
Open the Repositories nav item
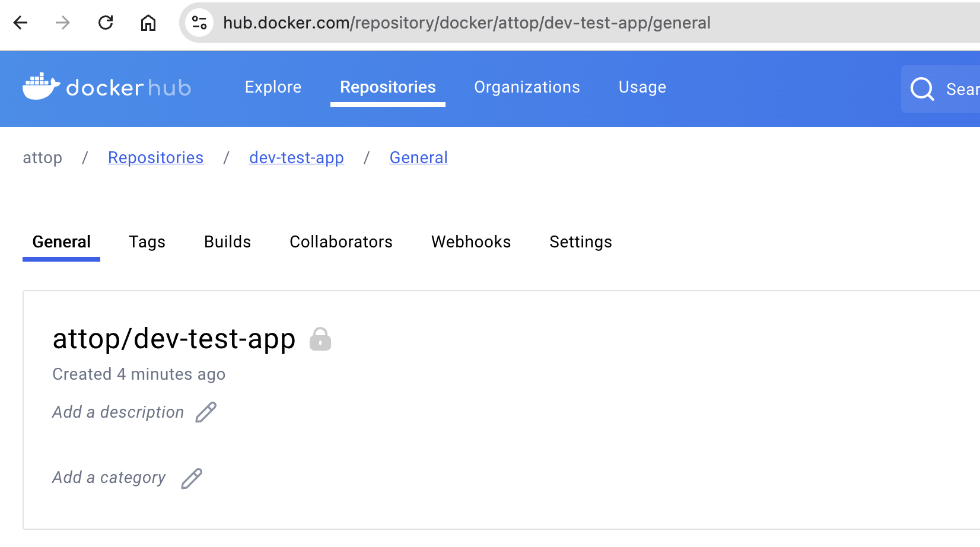[388, 87]
